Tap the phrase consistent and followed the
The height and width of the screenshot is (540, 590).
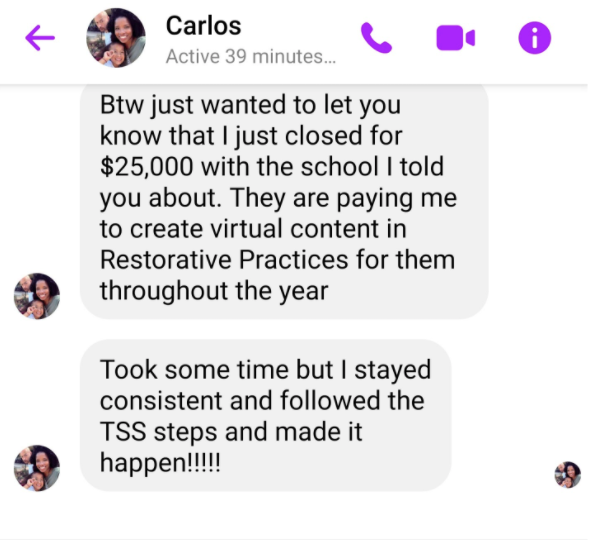pyautogui.click(x=262, y=400)
